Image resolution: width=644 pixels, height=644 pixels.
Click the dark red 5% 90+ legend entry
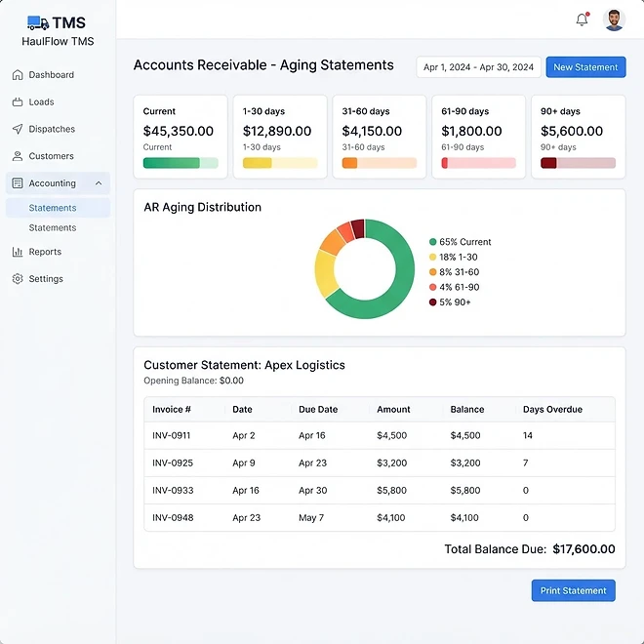click(x=450, y=302)
